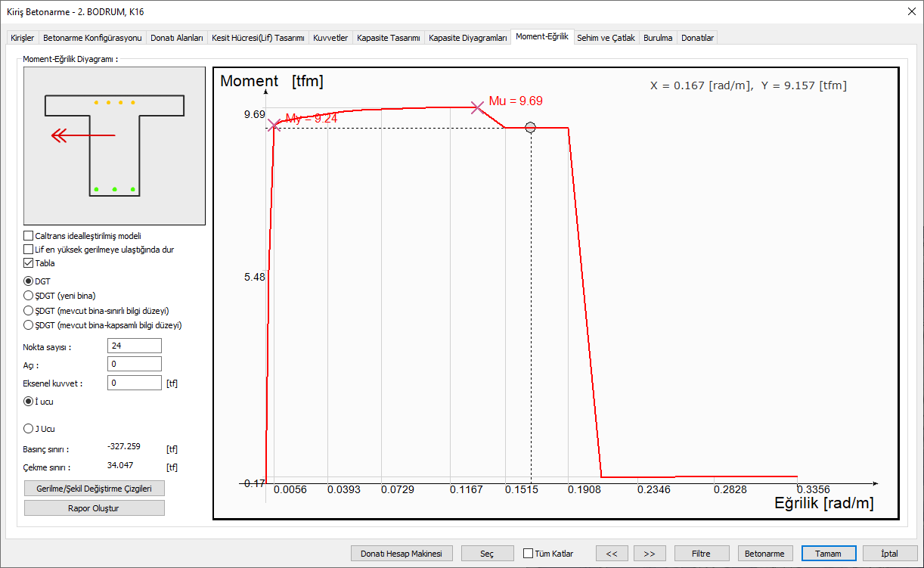Open the Kapasite Tasarımı tab
Screen dimensions: 924x568
pos(388,38)
